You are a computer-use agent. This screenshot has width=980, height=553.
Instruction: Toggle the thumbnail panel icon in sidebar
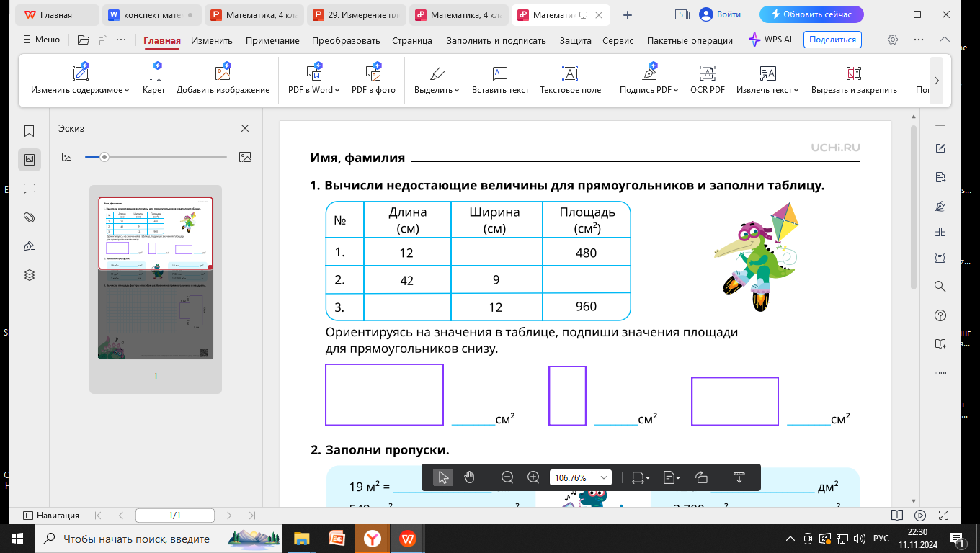coord(30,160)
